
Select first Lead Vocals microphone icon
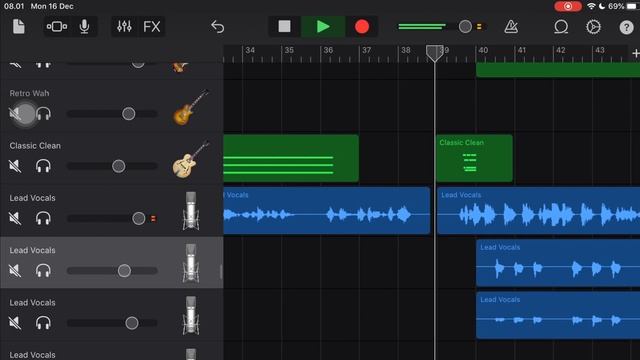point(191,211)
